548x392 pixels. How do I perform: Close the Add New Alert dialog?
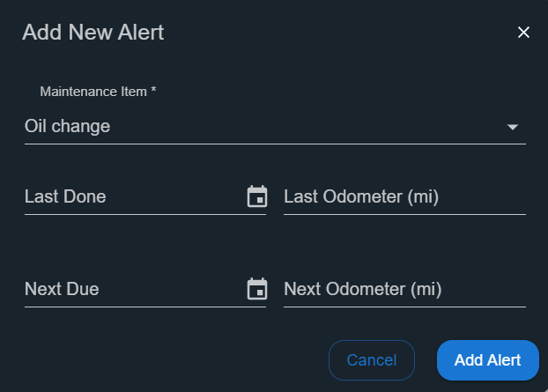tap(523, 33)
